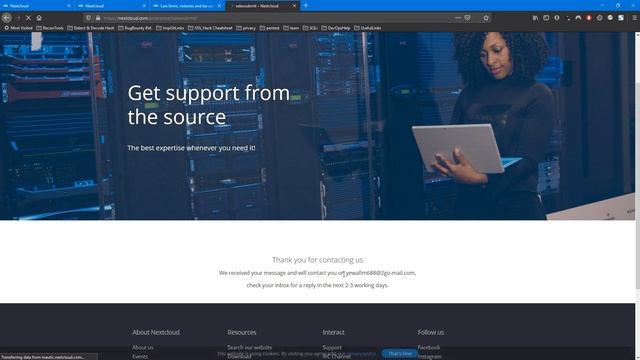Open the ImpGitLinks bookmark folder

[170, 28]
